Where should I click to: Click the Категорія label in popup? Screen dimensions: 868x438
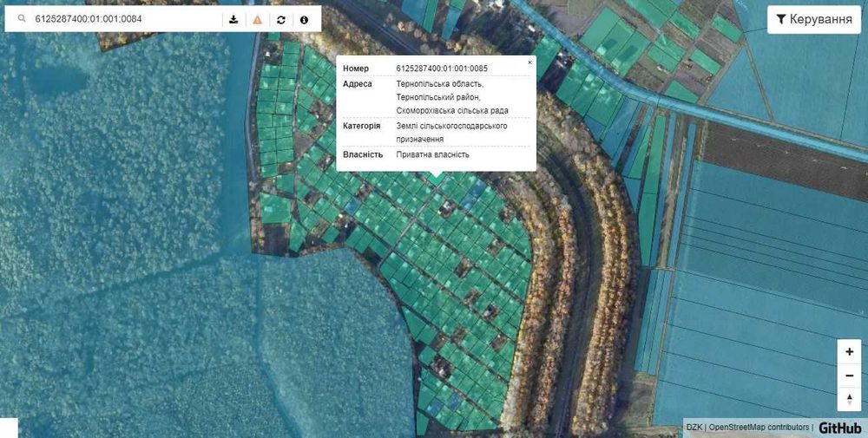pos(361,126)
